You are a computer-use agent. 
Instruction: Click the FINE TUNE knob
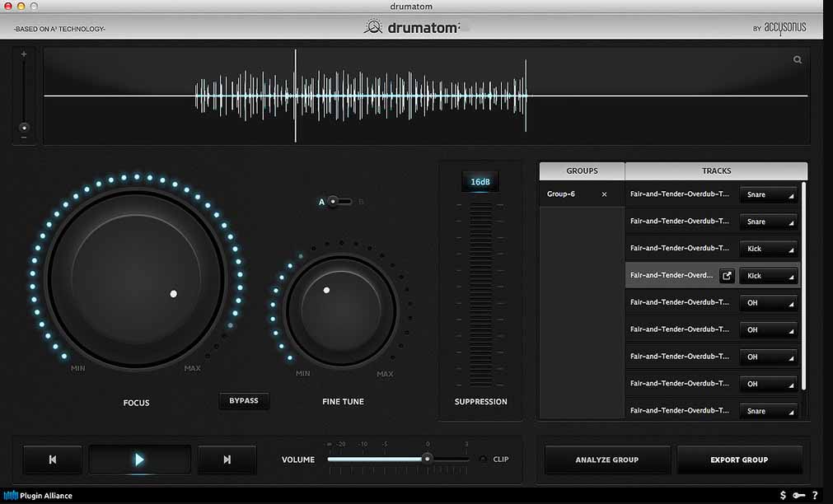tap(341, 310)
